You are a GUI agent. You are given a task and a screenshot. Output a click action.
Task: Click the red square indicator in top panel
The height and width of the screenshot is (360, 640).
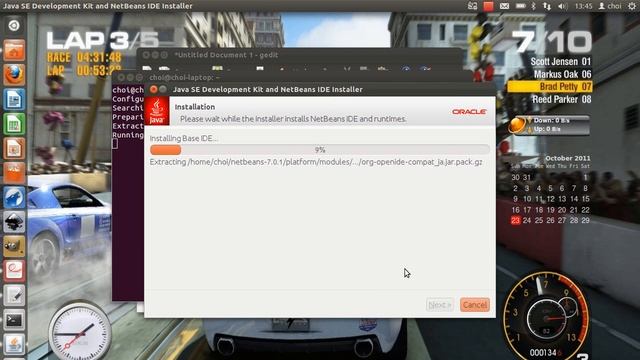pos(488,6)
